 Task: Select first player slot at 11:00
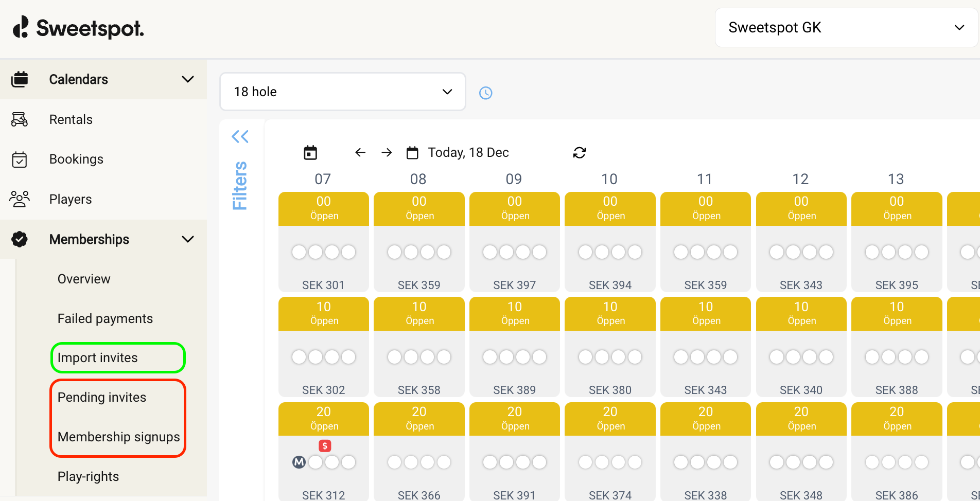(681, 252)
